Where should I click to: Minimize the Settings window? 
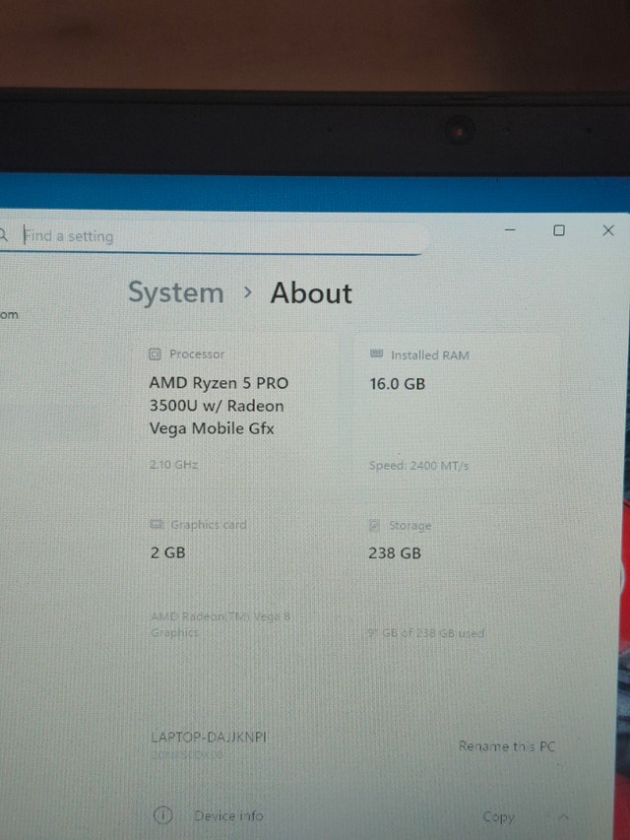coord(510,230)
